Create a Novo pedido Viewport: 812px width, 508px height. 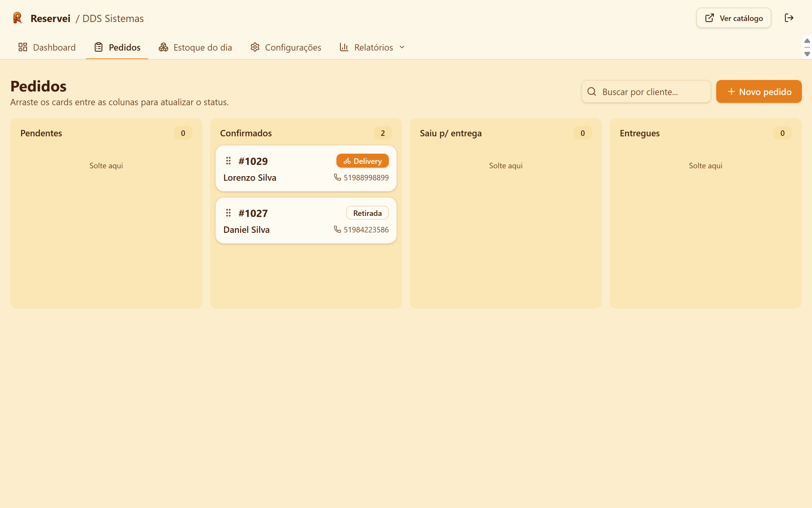click(759, 92)
